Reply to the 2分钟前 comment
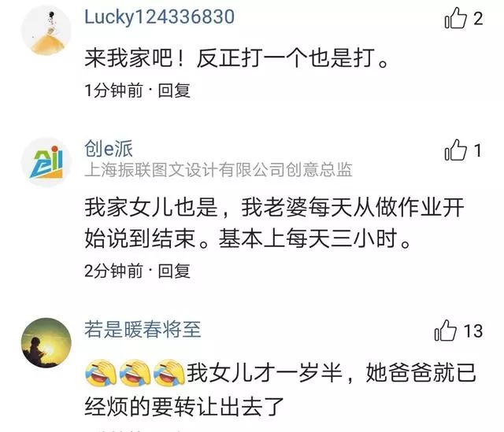Image resolution: width=504 pixels, height=432 pixels. point(174,271)
